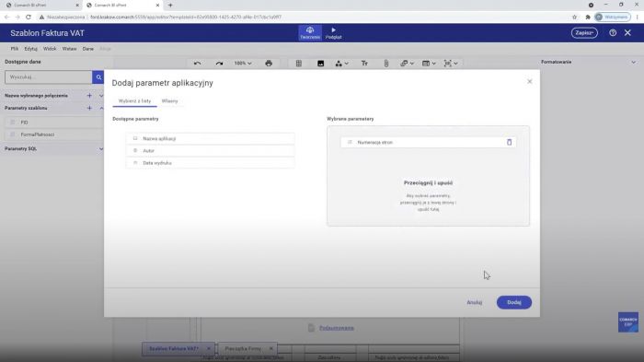Image resolution: width=644 pixels, height=362 pixels.
Task: Switch to Szablon Faktura VAT bottom tab
Action: pos(173,348)
